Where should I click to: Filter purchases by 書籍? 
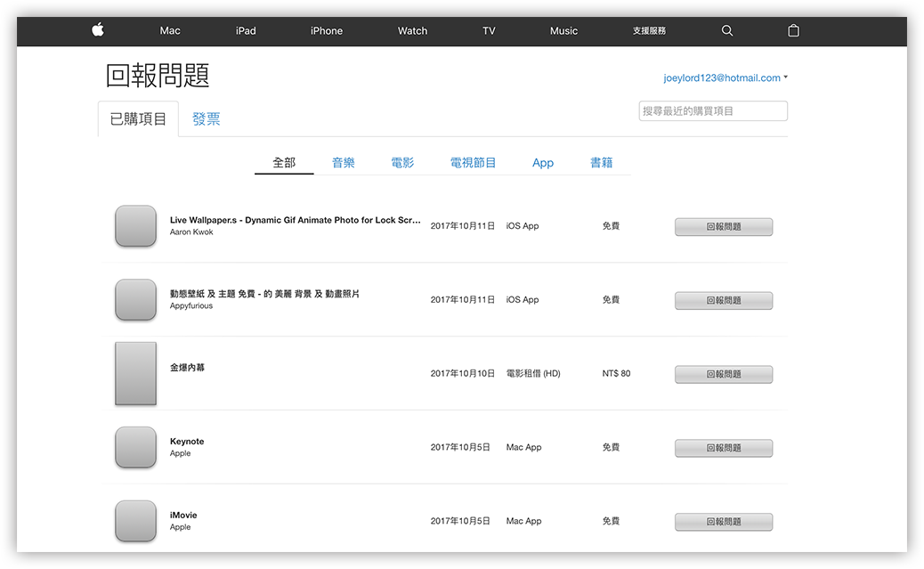[602, 163]
